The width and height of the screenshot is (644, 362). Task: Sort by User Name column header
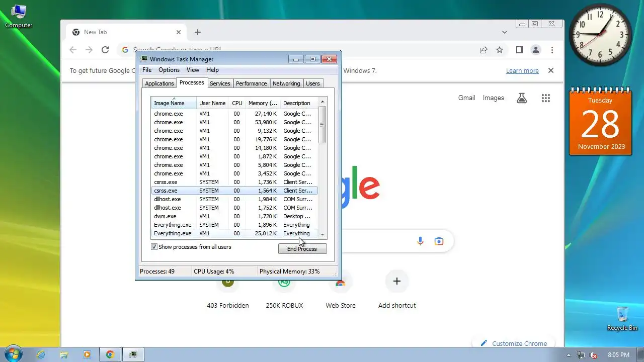click(212, 103)
